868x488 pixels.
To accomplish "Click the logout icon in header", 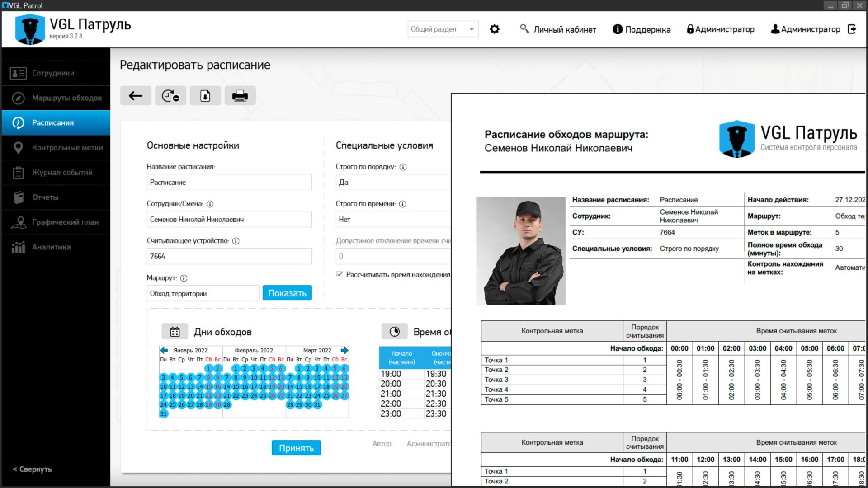I will 852,29.
